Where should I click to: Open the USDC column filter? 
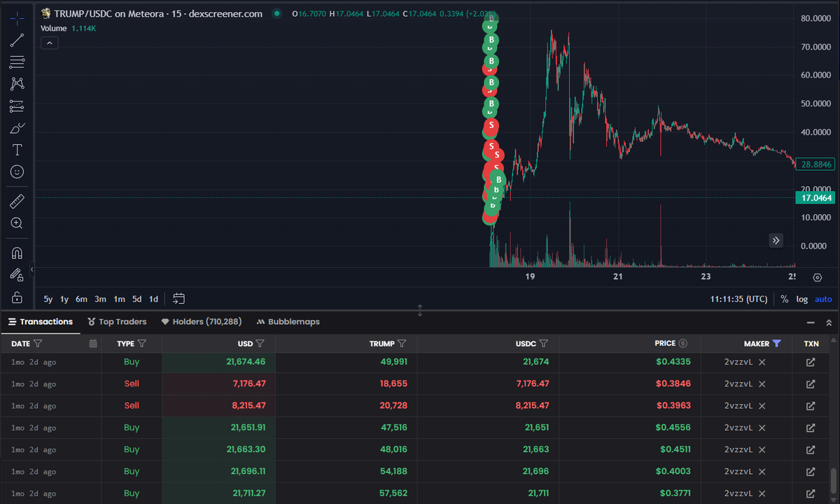pos(544,344)
